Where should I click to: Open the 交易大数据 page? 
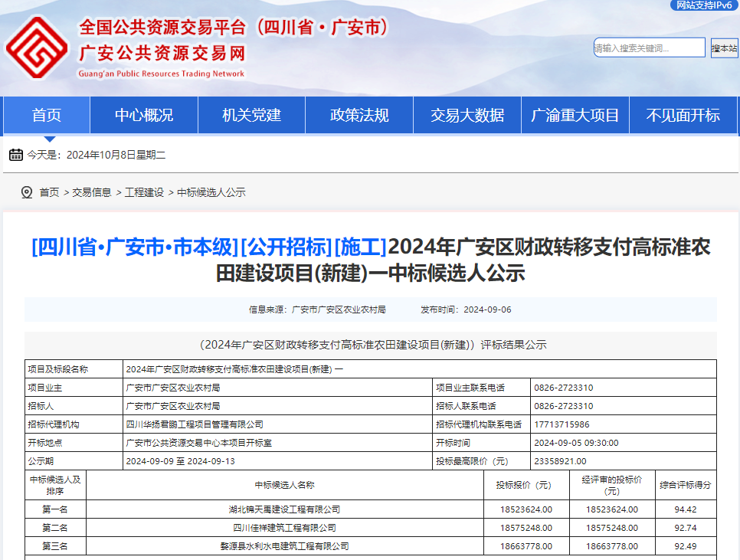click(467, 116)
